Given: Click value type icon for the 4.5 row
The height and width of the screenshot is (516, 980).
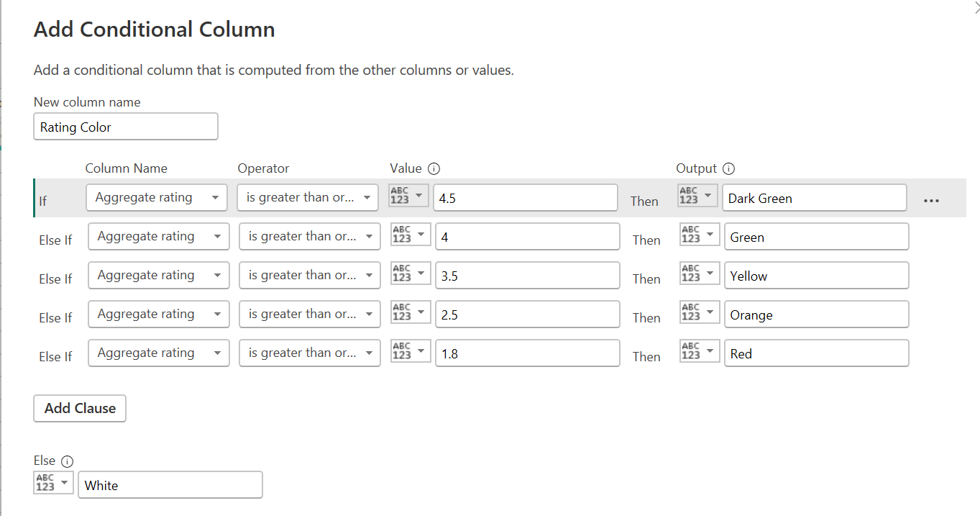Looking at the screenshot, I should (408, 196).
